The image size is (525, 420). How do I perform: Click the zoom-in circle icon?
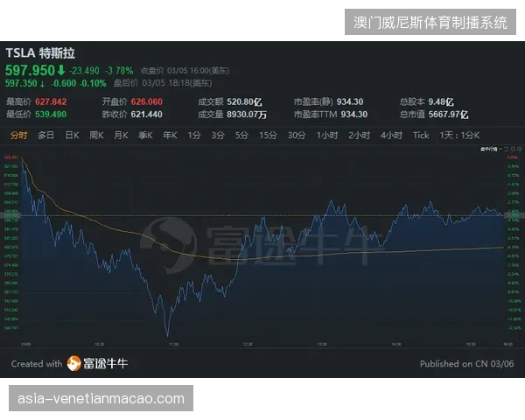(x=513, y=149)
